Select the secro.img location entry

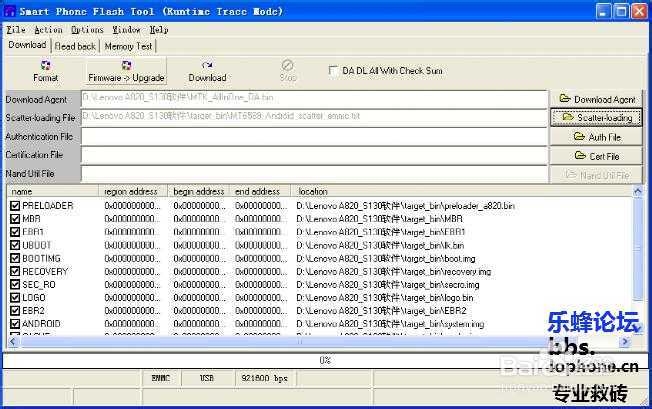(388, 285)
